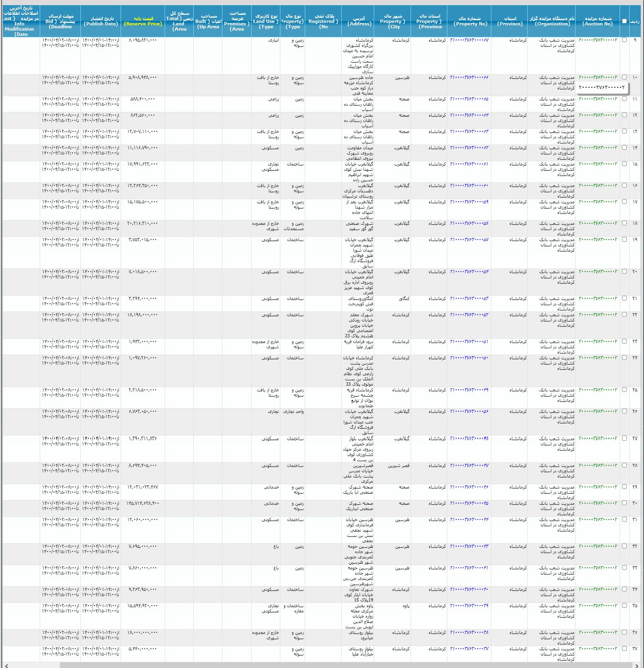Open property number ending in ۵۱

[469, 342]
